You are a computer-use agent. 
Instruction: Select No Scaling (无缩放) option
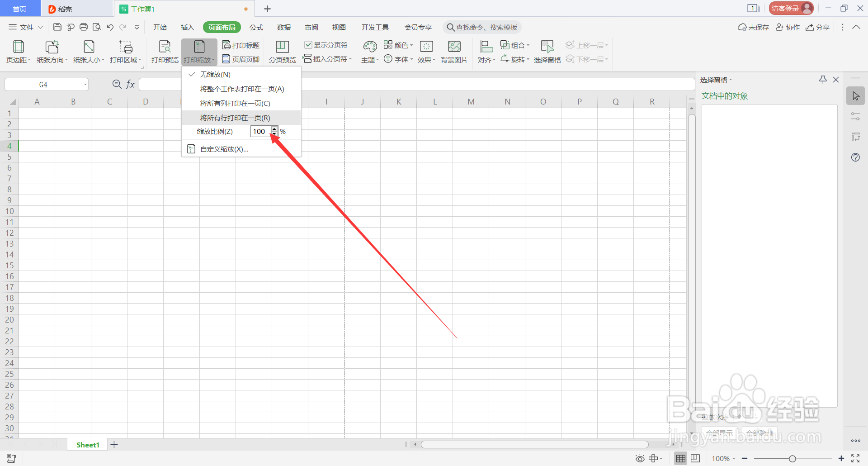241,74
